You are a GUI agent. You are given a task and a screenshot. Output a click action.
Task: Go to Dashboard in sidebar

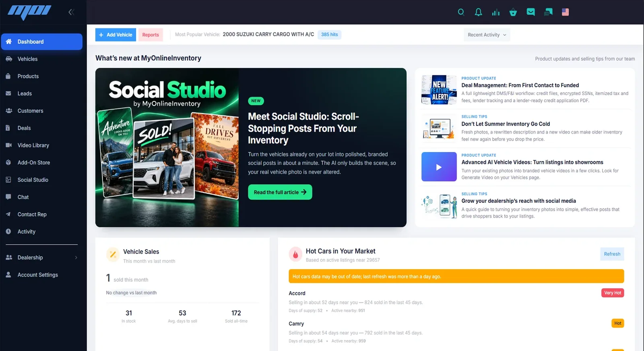[x=42, y=41]
